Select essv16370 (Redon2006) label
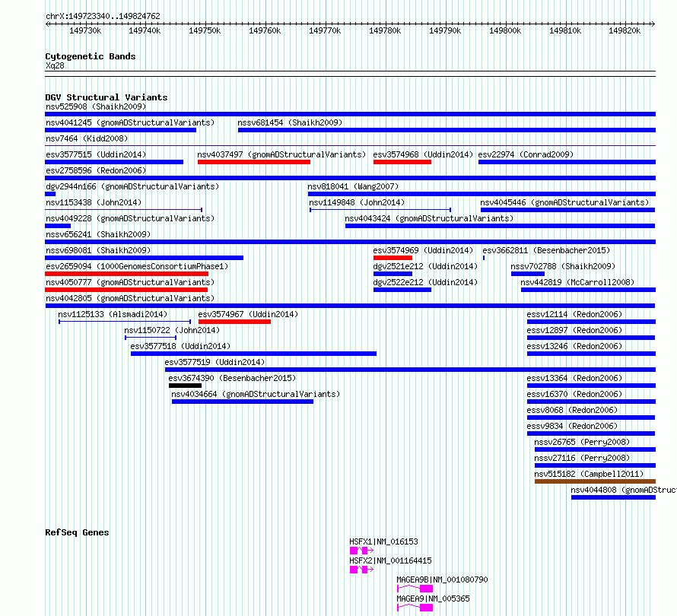Image resolution: width=677 pixels, height=616 pixels. (x=574, y=394)
